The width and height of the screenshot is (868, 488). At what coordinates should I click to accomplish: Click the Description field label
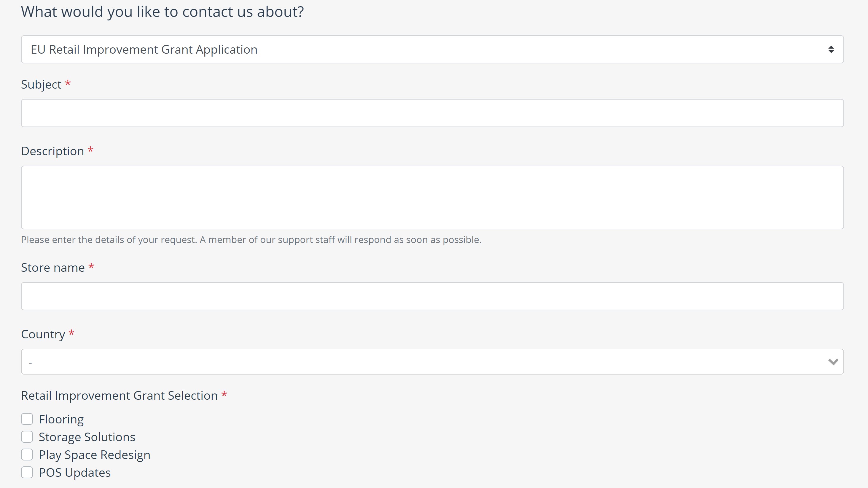point(52,151)
